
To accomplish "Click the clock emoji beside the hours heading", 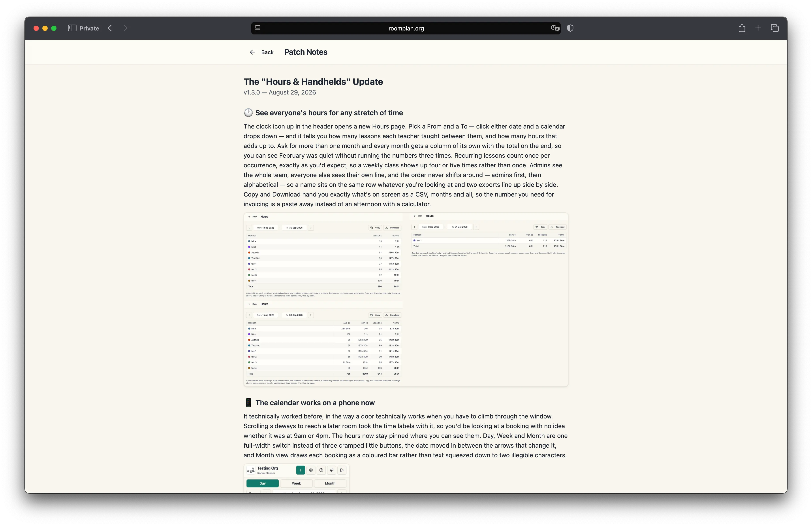I will (x=248, y=113).
